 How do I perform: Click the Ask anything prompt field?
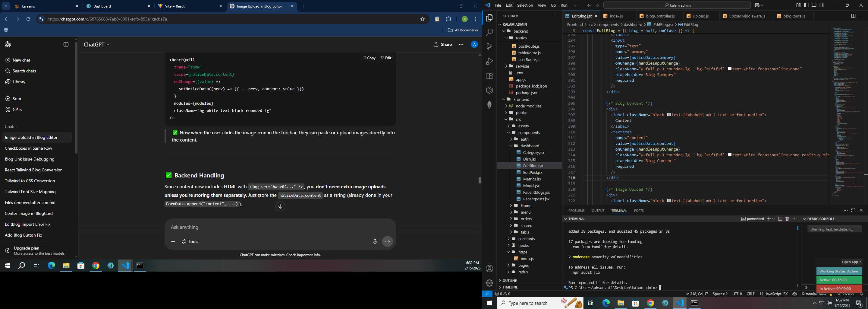coord(280,227)
